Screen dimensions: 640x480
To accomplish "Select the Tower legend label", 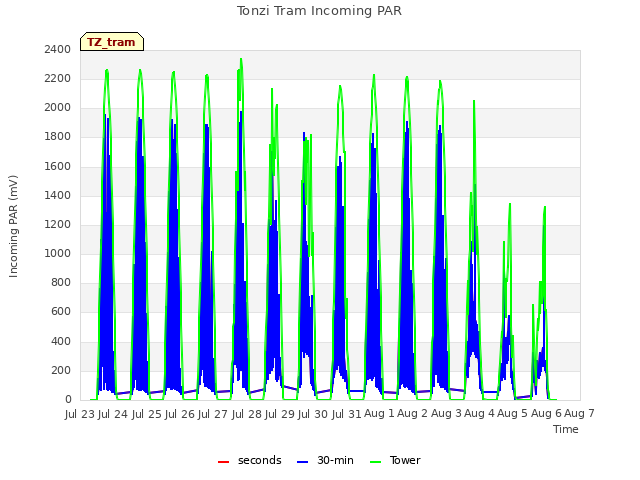I will tap(405, 460).
